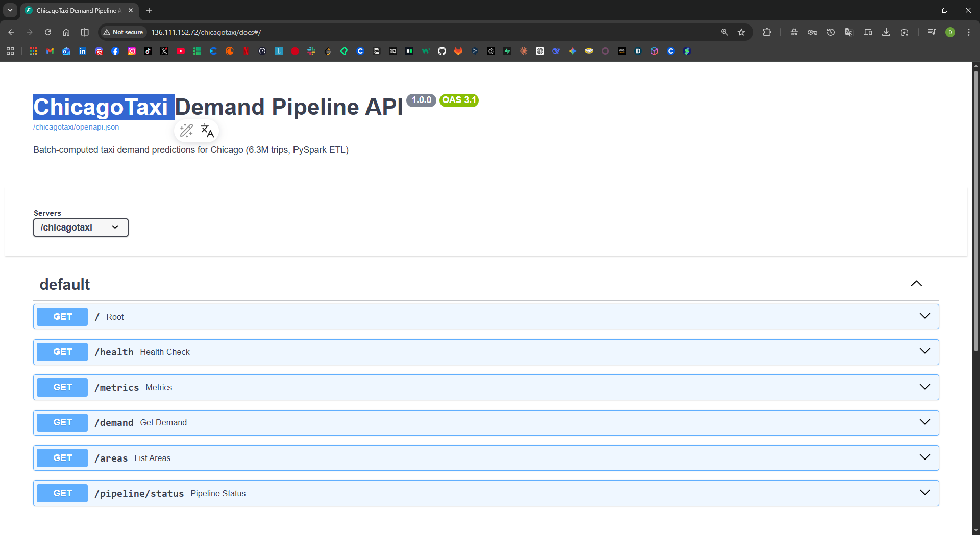Open the Downloads icon in toolbar
The width and height of the screenshot is (980, 535).
(886, 32)
